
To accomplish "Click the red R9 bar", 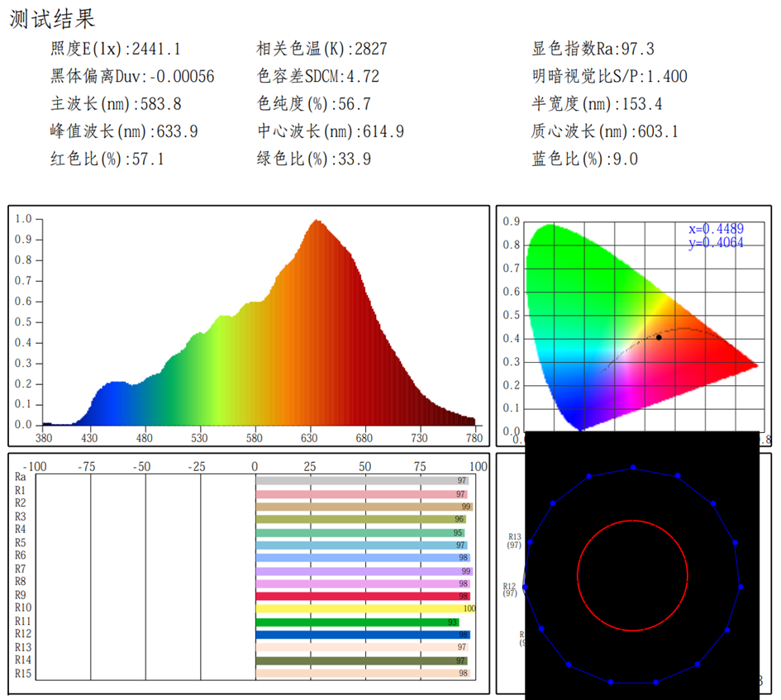I will [363, 596].
